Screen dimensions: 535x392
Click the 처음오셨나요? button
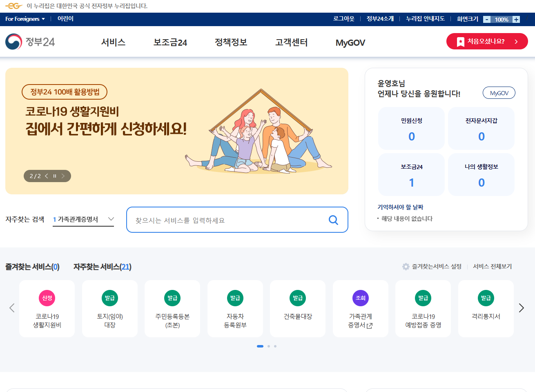[487, 42]
